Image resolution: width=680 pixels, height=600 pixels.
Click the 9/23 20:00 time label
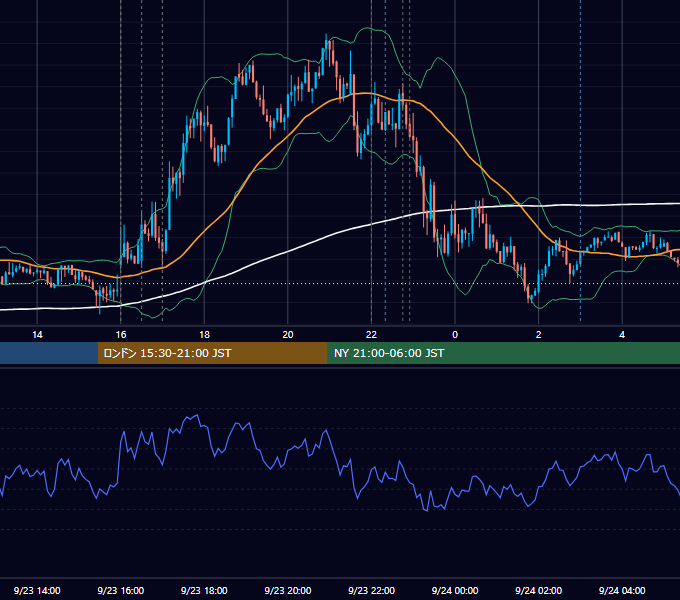288,590
